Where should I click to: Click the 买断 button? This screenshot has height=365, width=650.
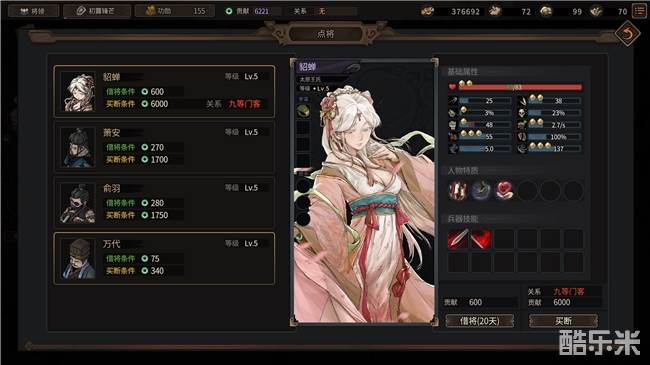563,321
